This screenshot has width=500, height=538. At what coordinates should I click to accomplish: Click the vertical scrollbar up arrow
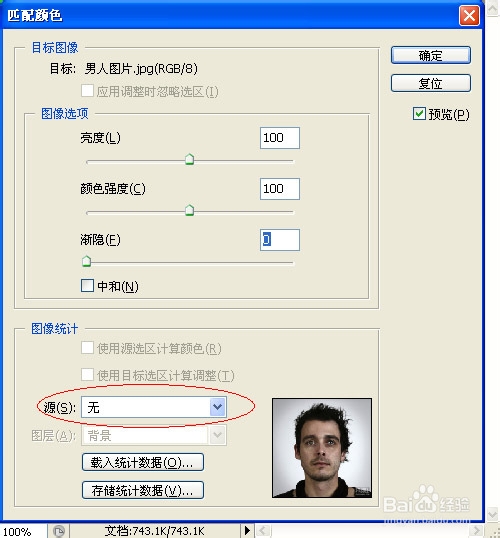coord(492,8)
